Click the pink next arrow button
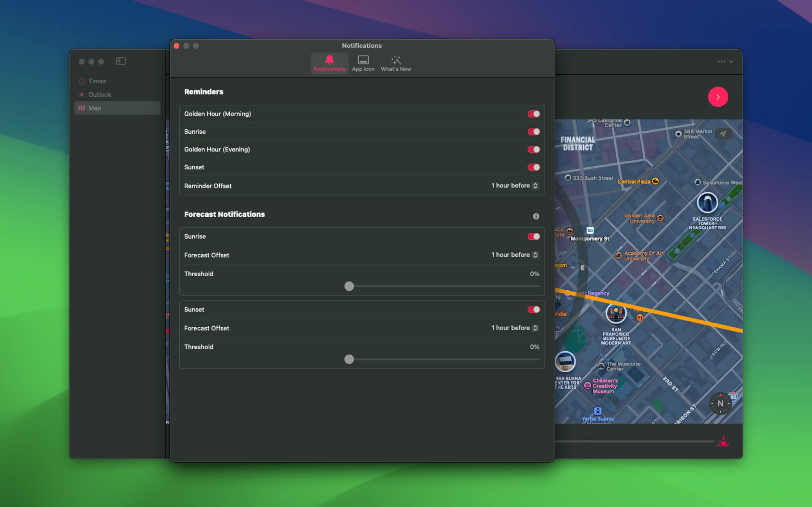Viewport: 812px width, 507px height. coord(718,97)
